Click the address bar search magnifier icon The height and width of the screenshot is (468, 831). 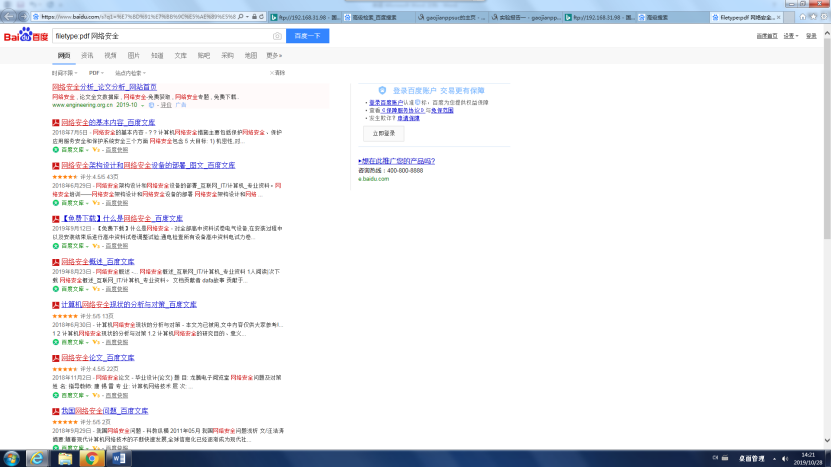[x=241, y=17]
